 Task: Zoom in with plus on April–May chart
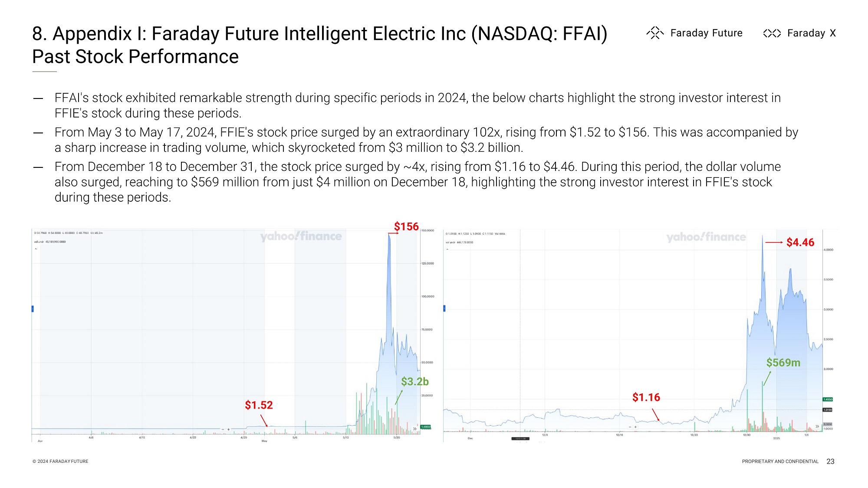click(x=229, y=429)
